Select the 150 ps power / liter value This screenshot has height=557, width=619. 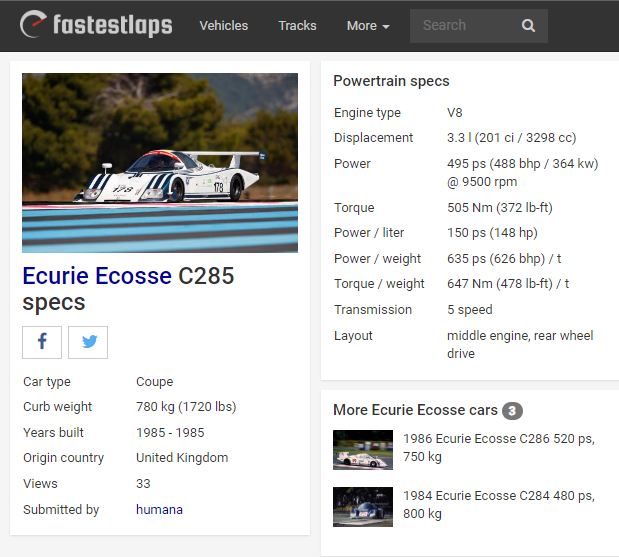coord(492,233)
